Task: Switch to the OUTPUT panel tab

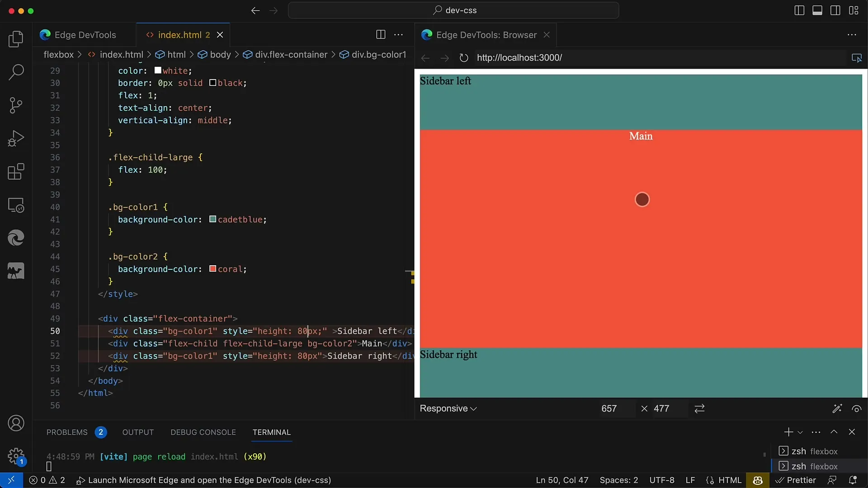Action: pos(138,432)
